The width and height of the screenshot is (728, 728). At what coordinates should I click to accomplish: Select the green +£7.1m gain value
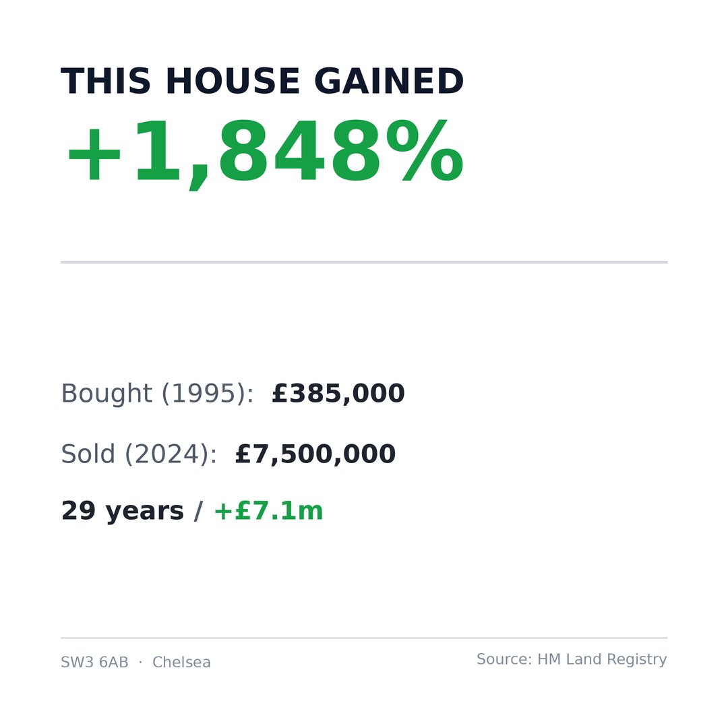(x=268, y=511)
